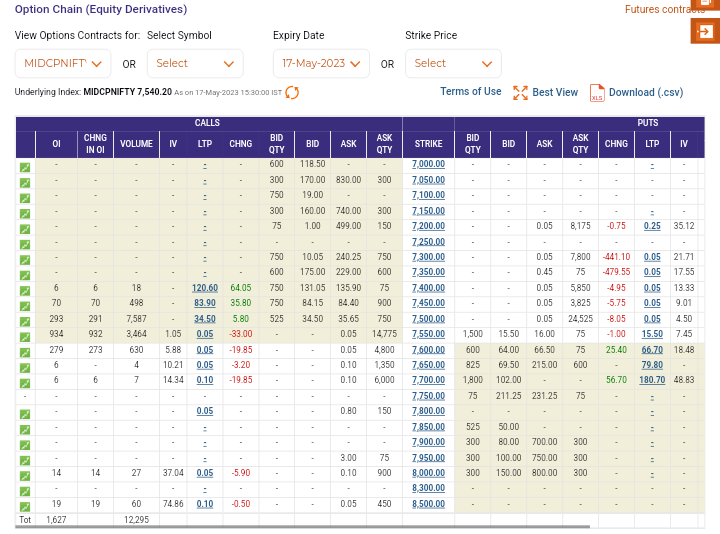The image size is (720, 534).
Task: Open chart icon for 7,450.00 strike row
Action: click(x=25, y=306)
